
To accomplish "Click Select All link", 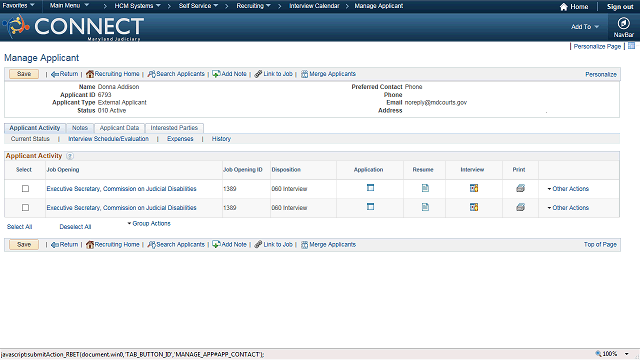I will (19, 227).
